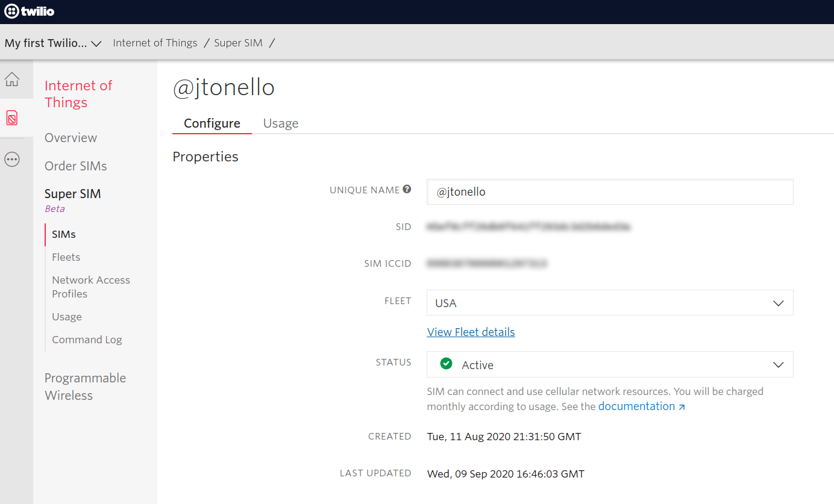The width and height of the screenshot is (834, 504).
Task: Open Network Access Profiles
Action: (x=90, y=287)
